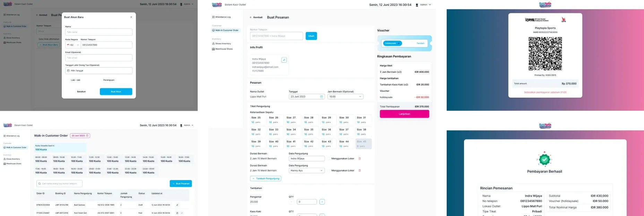Click the Cari nama orang tua search field
644x216 pixels.
59,183
